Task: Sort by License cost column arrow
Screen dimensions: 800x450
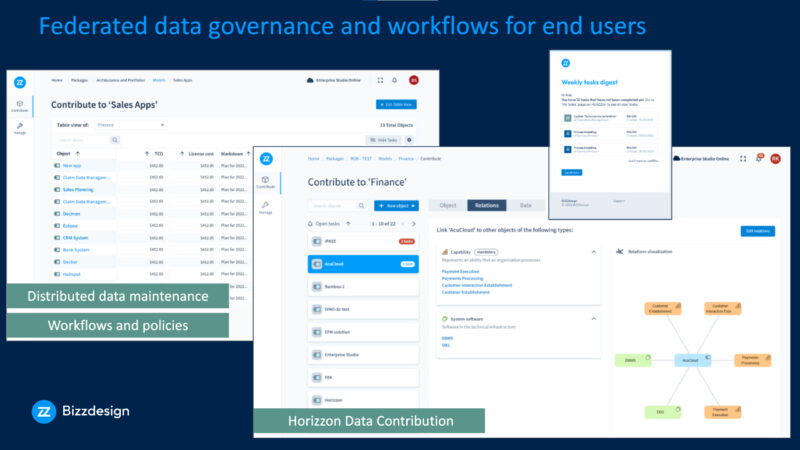Action: [x=182, y=154]
